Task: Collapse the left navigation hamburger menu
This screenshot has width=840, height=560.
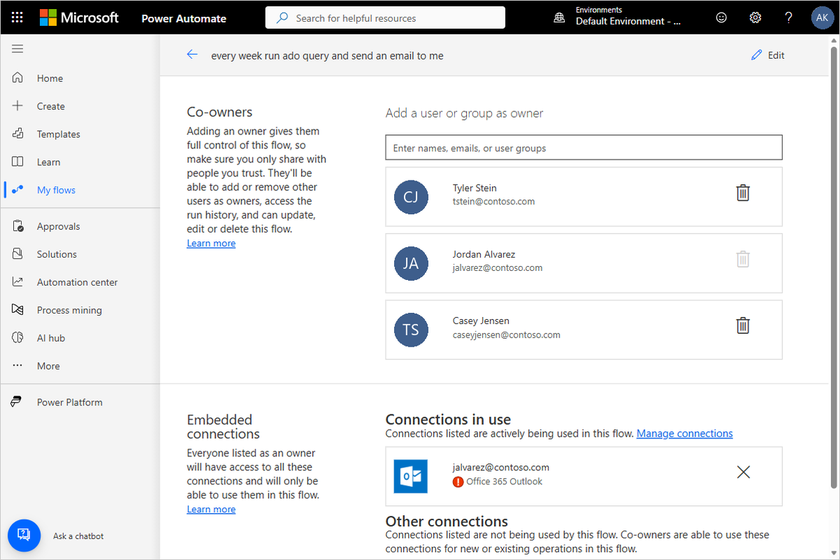Action: (17, 49)
